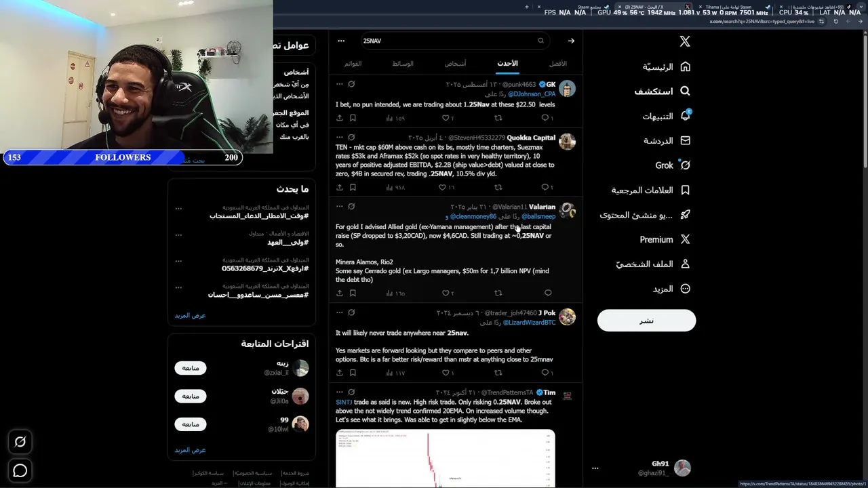The width and height of the screenshot is (868, 488).
Task: Open the creator studio rocket item
Action: [646, 215]
